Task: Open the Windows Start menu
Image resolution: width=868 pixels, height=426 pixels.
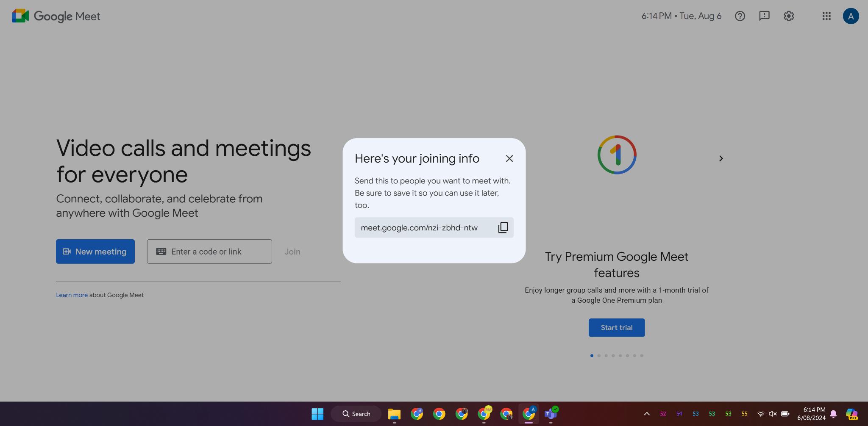Action: coord(317,414)
